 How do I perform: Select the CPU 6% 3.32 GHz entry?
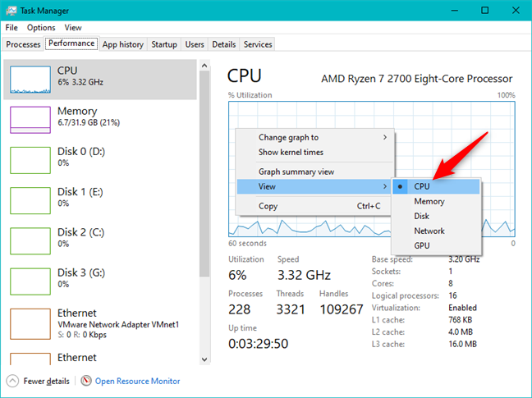100,80
